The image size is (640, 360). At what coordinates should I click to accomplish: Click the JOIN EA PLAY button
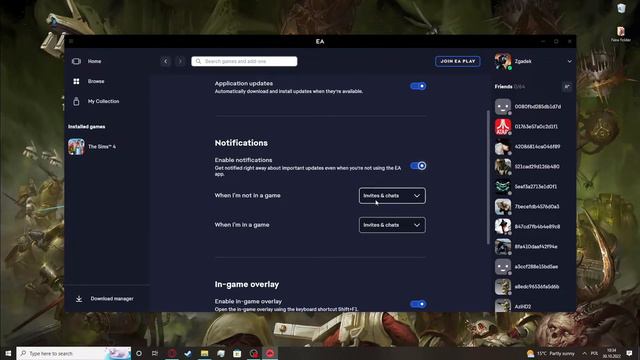tap(458, 61)
